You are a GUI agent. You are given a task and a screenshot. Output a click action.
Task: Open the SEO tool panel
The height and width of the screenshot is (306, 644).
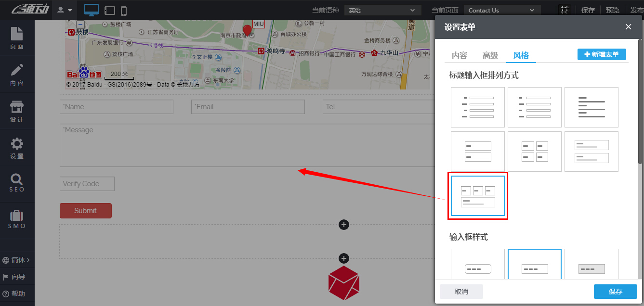tap(17, 183)
